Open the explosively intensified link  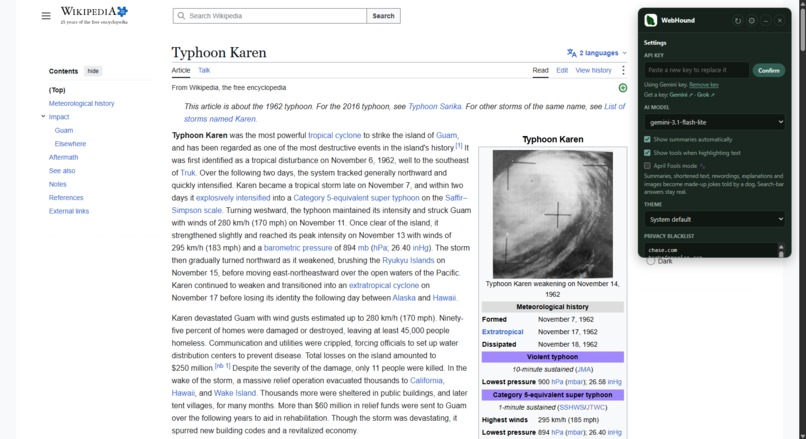[x=233, y=198]
